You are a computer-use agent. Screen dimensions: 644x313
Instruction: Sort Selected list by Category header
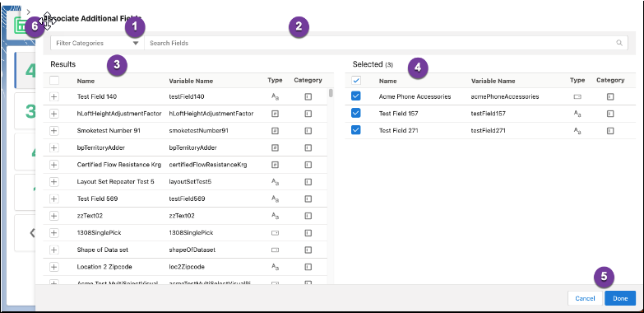click(610, 80)
